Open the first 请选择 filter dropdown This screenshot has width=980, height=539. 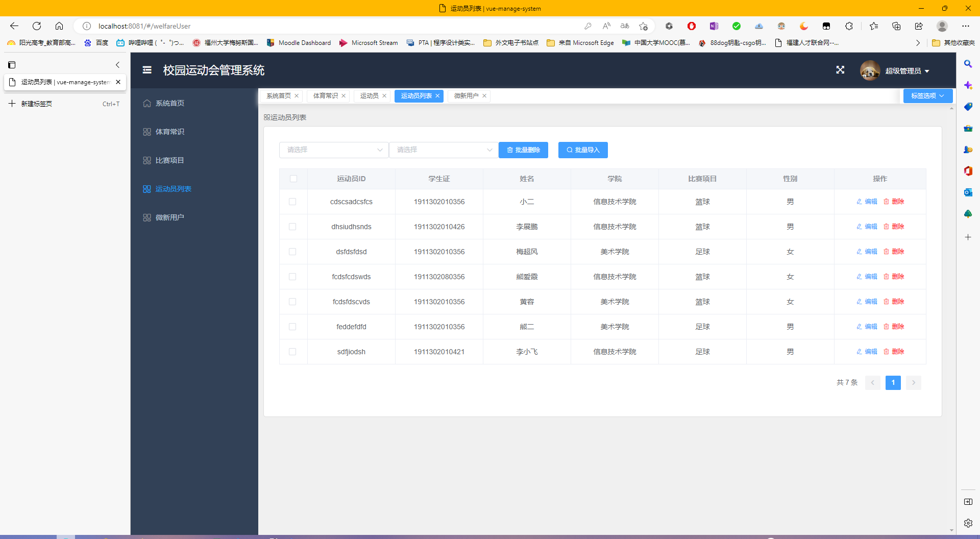tap(334, 150)
